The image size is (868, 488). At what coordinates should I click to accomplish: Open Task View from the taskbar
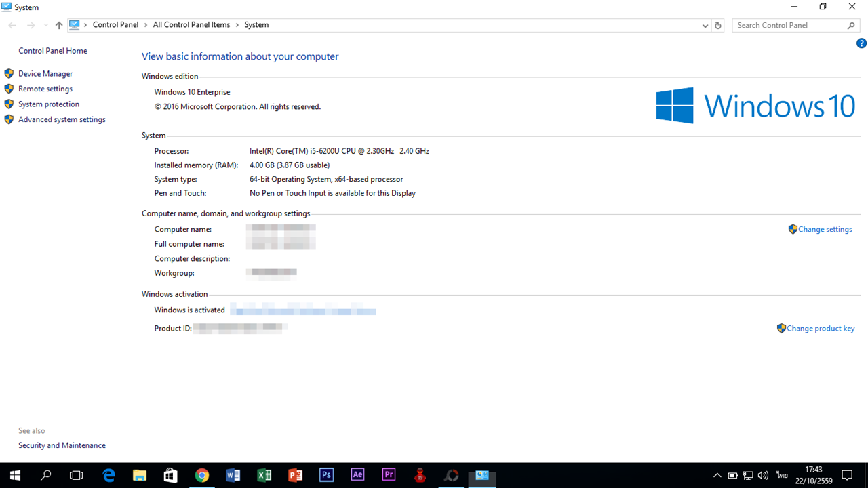coord(77,475)
